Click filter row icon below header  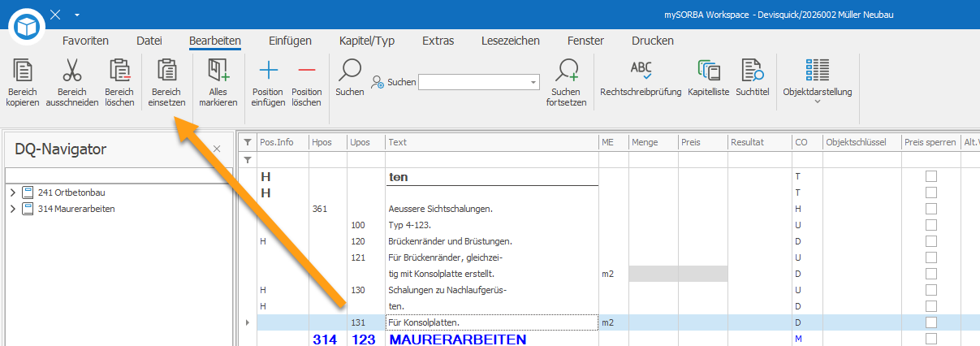[248, 159]
